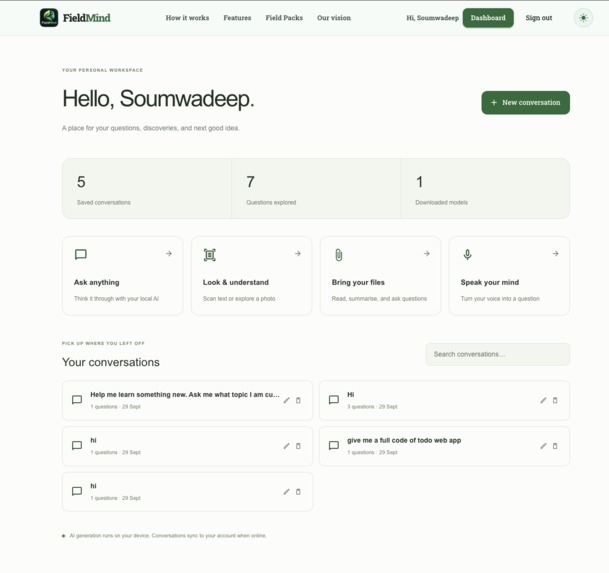Viewport: 609px width, 573px height.
Task: Click the Downloaded models stat showing 1
Action: [x=485, y=188]
